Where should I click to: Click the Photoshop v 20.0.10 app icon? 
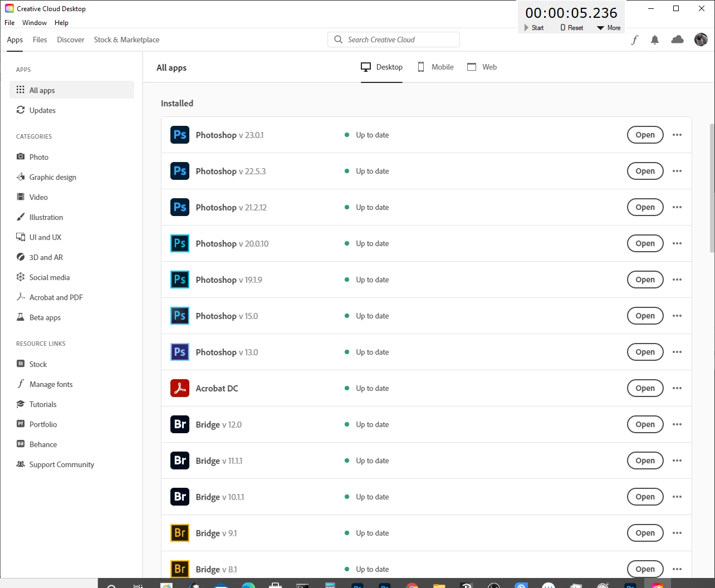(x=180, y=243)
